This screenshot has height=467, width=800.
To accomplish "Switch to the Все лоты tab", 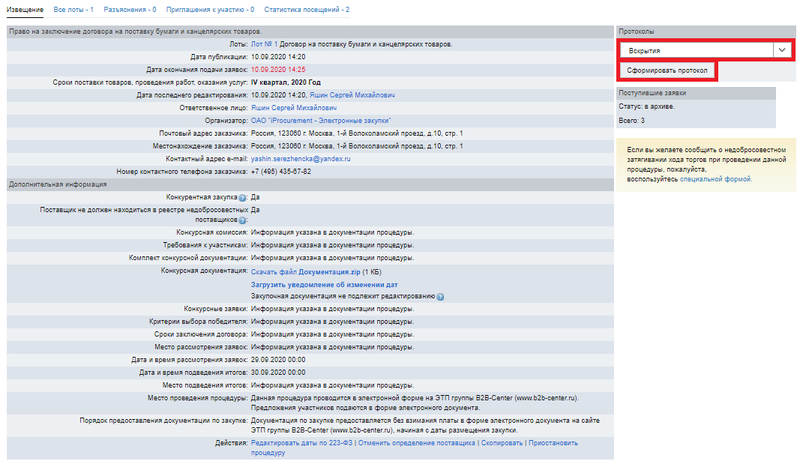I will pos(74,9).
